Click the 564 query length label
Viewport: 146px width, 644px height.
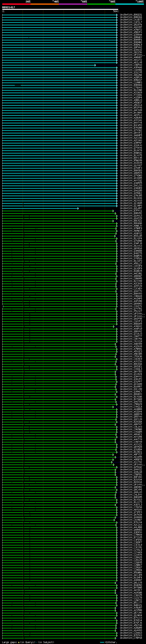(x=115, y=11)
